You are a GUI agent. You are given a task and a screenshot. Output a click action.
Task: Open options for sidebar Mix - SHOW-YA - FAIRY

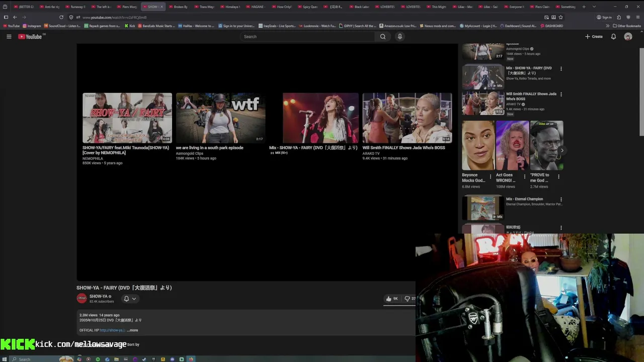point(561,69)
